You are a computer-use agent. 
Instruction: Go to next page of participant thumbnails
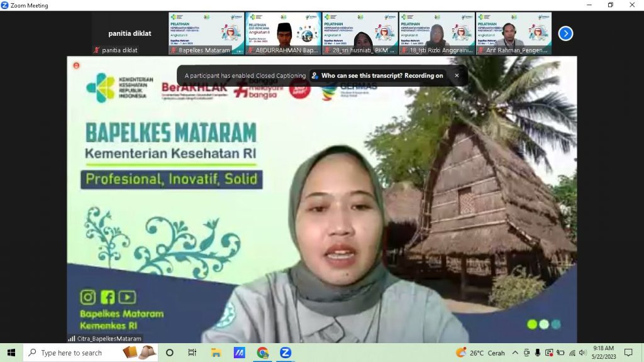point(565,34)
